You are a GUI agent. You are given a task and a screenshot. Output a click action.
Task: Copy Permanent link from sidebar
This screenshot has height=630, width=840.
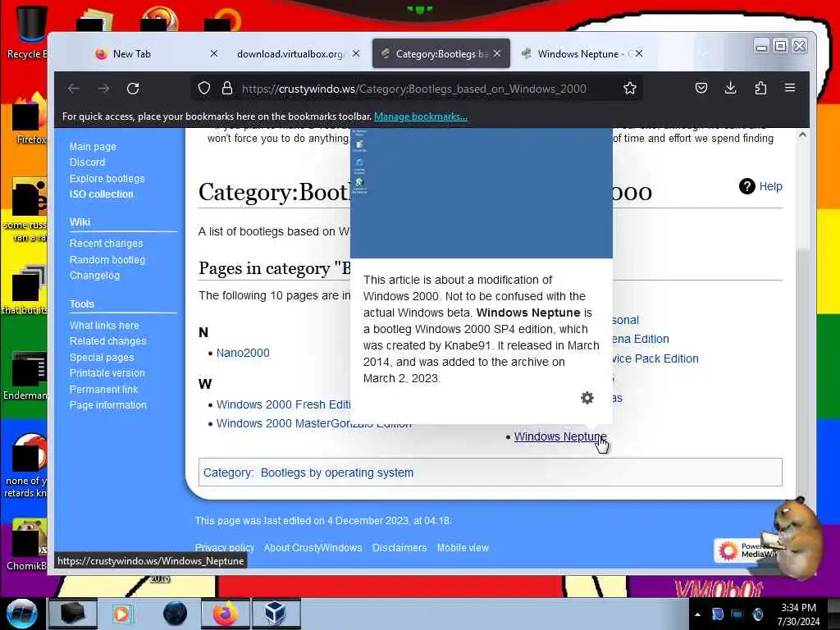104,390
